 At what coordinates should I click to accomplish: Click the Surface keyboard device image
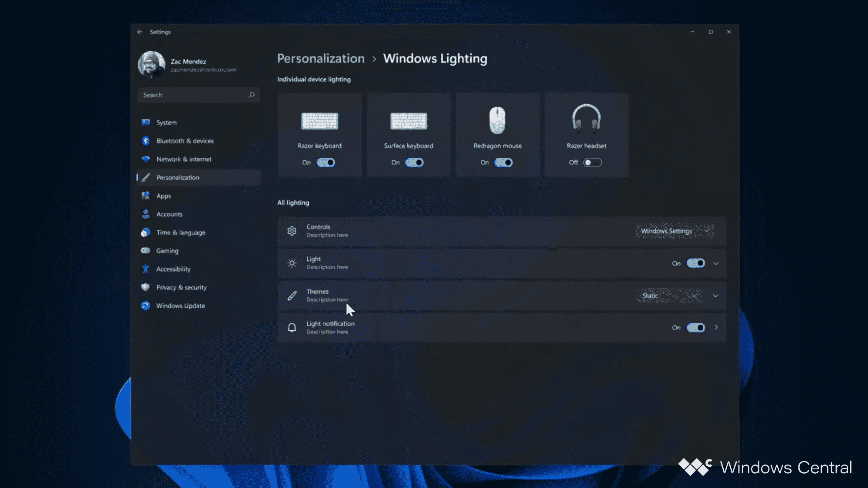point(409,121)
